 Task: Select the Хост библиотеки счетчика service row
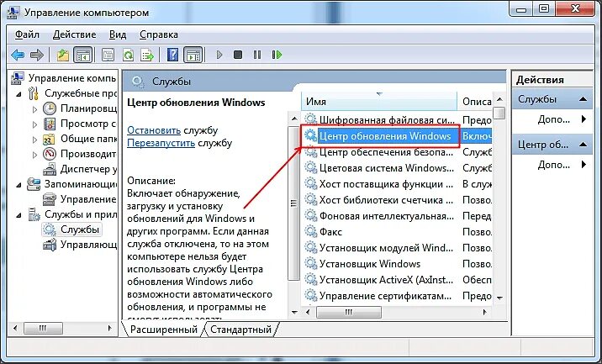[397, 200]
